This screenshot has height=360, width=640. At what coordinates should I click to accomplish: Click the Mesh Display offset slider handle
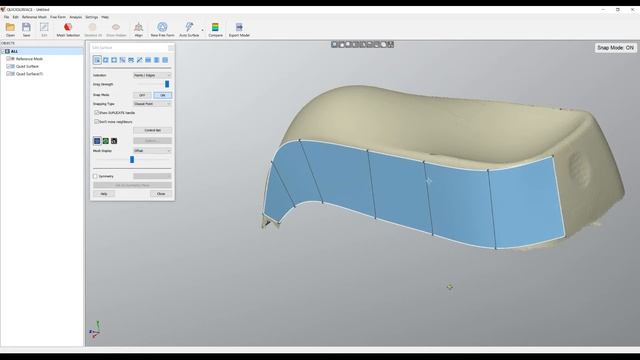click(x=132, y=160)
